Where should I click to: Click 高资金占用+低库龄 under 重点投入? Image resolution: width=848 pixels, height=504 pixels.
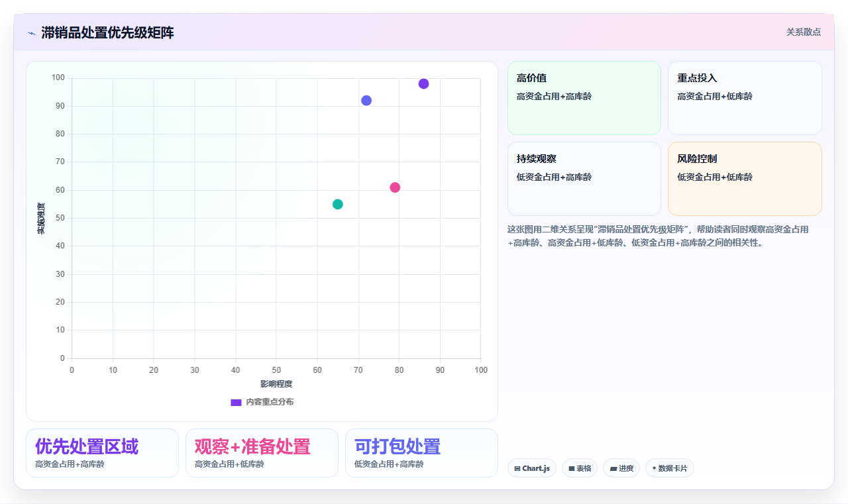pyautogui.click(x=715, y=97)
